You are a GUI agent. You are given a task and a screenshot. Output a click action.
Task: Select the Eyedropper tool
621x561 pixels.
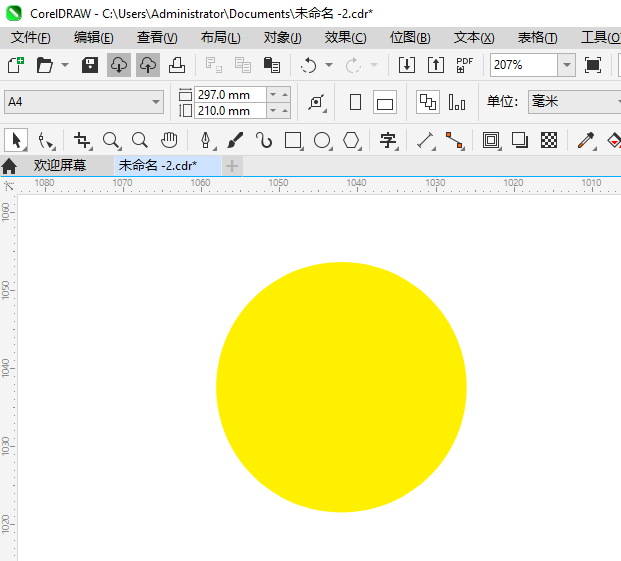tap(586, 141)
